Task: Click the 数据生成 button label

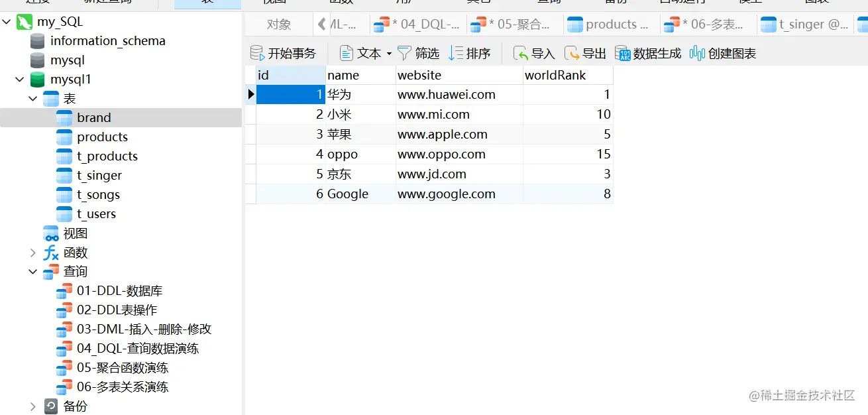Action: (657, 54)
